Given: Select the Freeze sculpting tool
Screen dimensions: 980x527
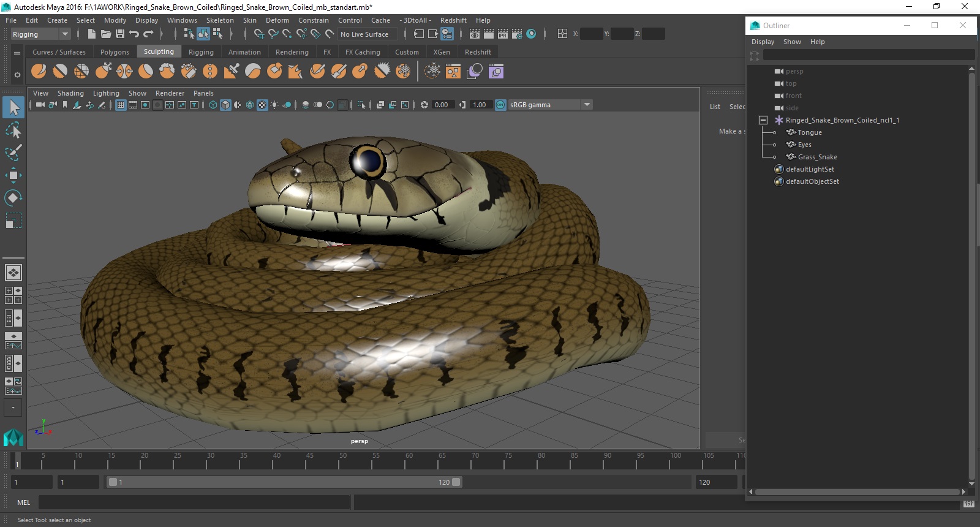Looking at the screenshot, I should pos(403,72).
